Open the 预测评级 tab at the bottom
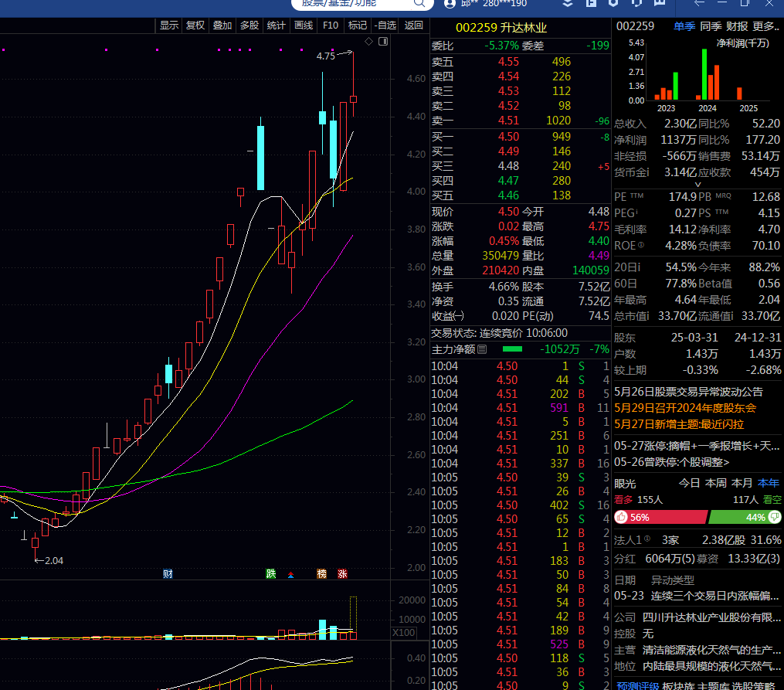This screenshot has width=784, height=690. point(637,685)
